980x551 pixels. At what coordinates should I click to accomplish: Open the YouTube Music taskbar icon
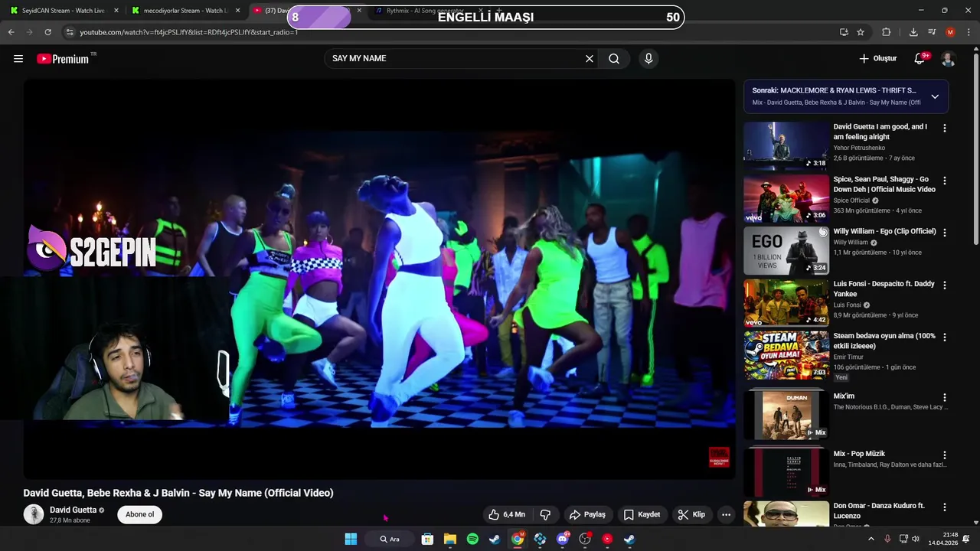click(x=607, y=539)
